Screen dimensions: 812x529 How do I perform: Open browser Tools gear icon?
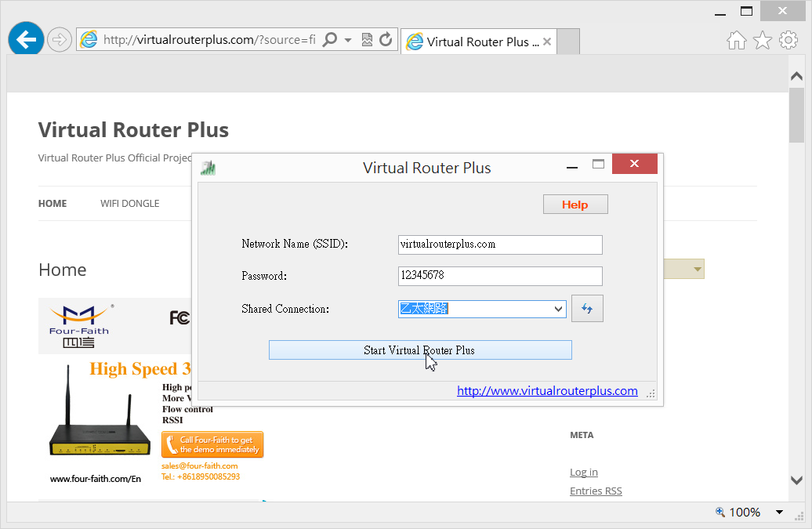[788, 40]
